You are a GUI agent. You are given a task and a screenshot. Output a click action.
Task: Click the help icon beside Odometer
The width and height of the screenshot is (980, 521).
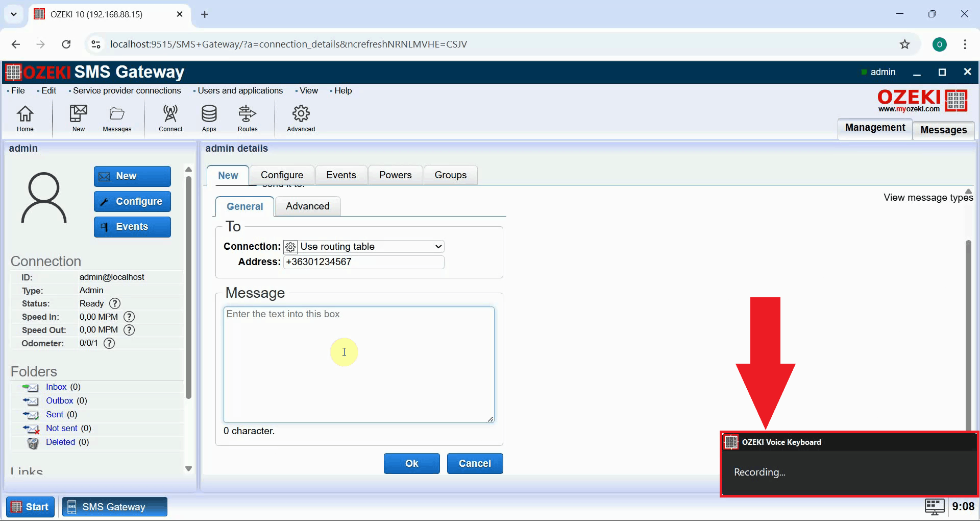coord(109,343)
